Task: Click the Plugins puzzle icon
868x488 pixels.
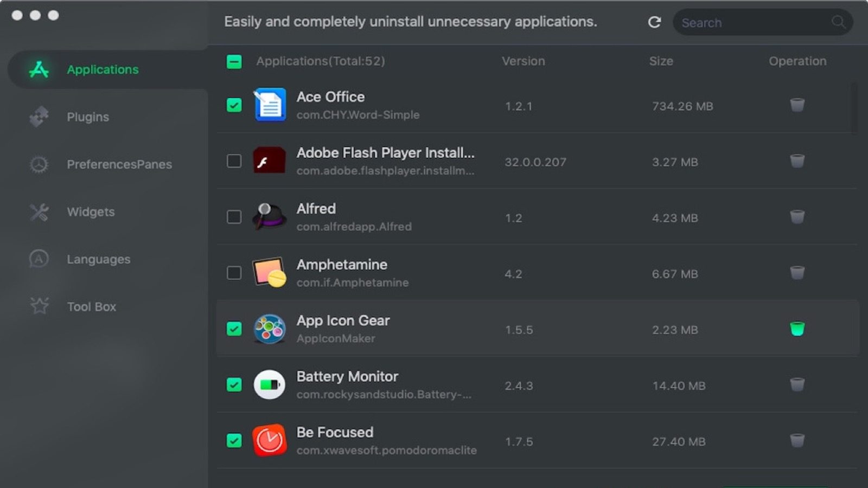Action: (x=39, y=117)
